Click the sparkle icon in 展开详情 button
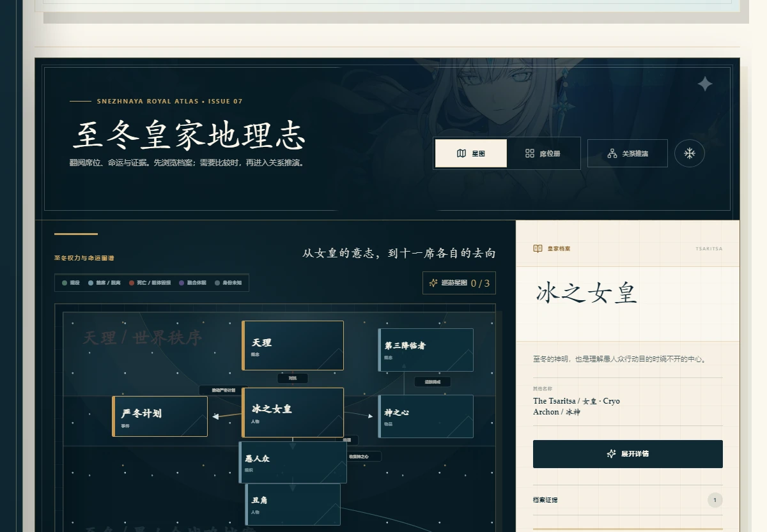This screenshot has height=532, width=767. (x=611, y=453)
